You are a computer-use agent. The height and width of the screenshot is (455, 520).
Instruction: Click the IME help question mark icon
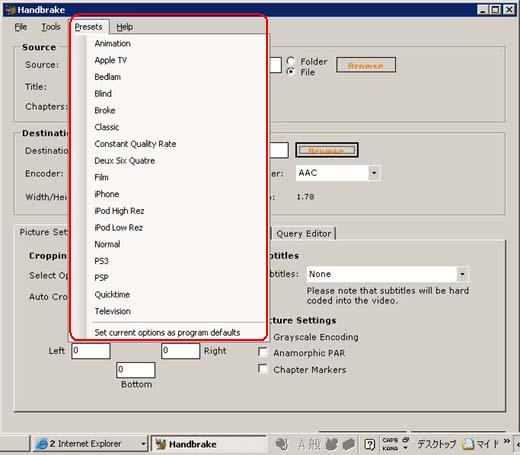click(x=369, y=444)
